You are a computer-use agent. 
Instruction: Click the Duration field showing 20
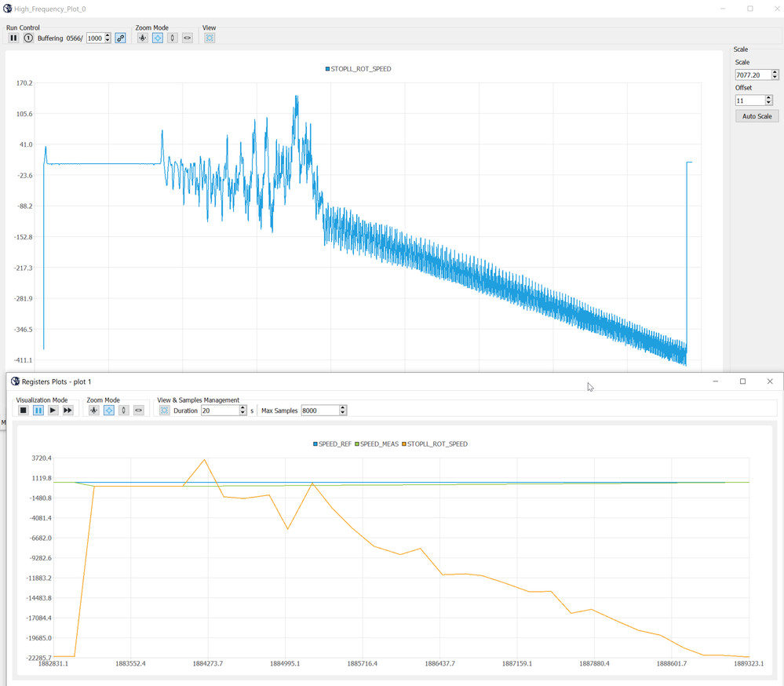[x=220, y=411]
